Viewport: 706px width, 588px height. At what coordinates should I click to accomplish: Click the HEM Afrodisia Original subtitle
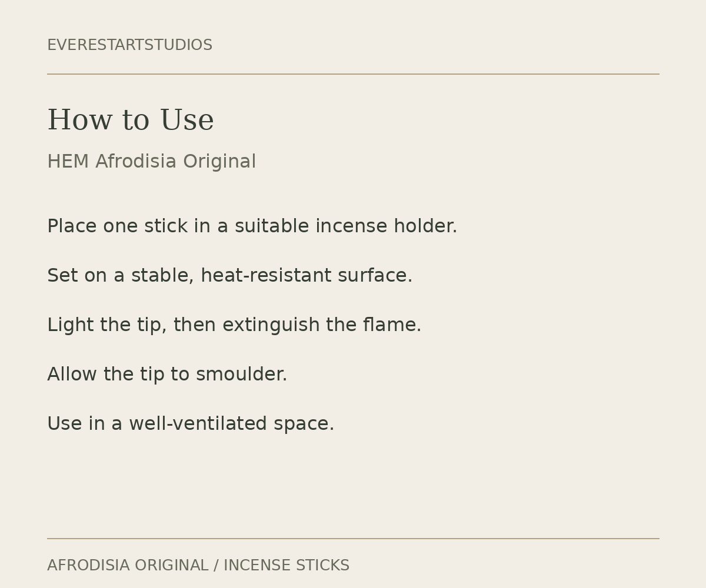click(x=151, y=162)
